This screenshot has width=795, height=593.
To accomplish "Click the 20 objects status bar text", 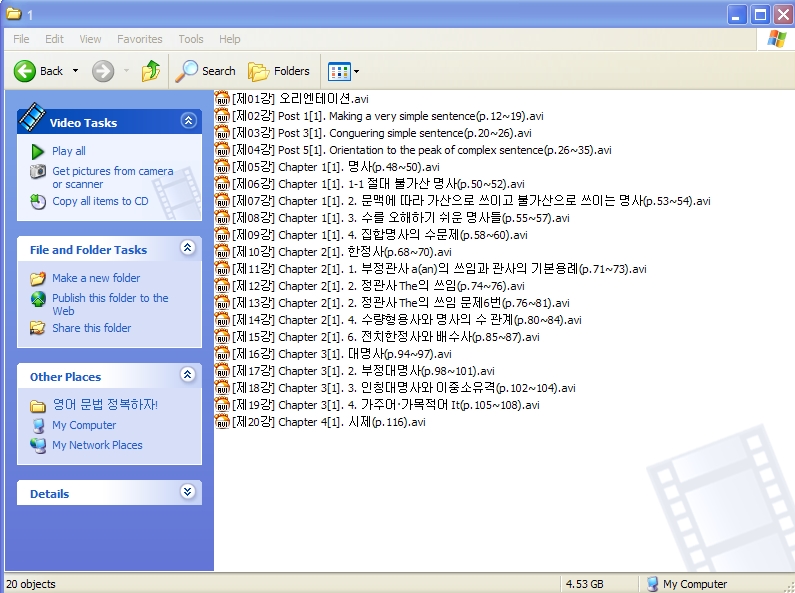I will pos(30,584).
